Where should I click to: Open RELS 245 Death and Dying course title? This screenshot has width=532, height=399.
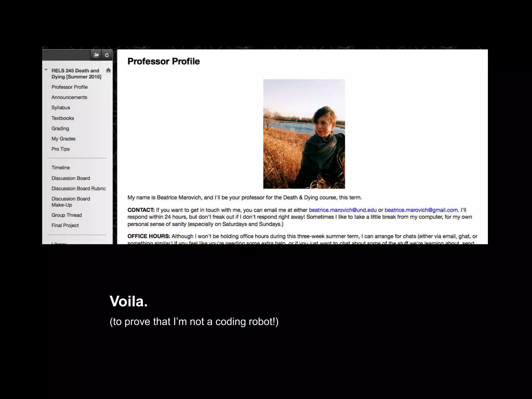tap(76, 74)
